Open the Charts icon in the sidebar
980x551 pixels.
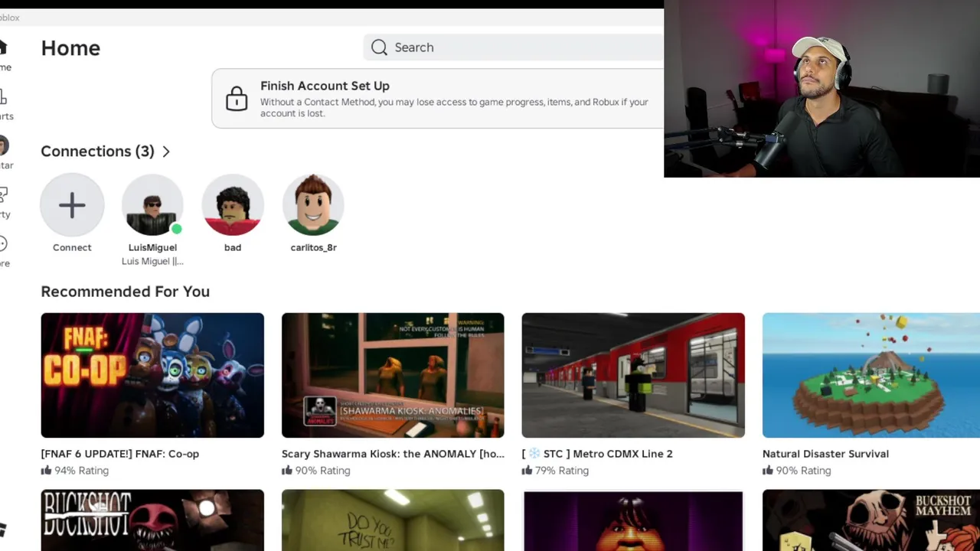click(3, 96)
